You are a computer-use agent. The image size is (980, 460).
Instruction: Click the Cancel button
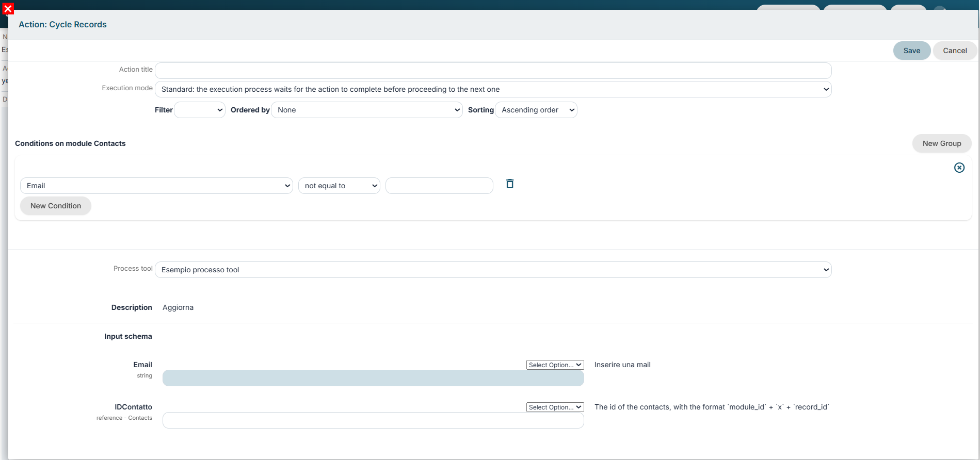tap(955, 51)
